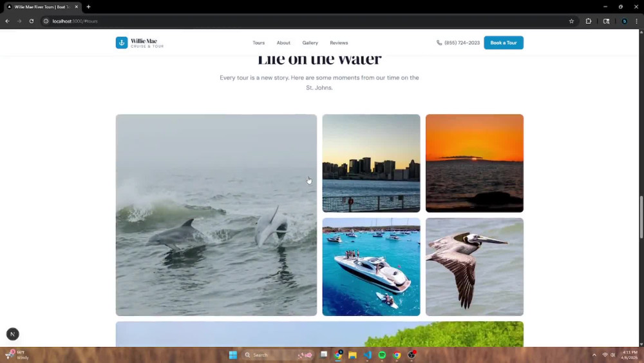Bookmark this page with the star icon
The width and height of the screenshot is (644, 363).
coord(571,21)
